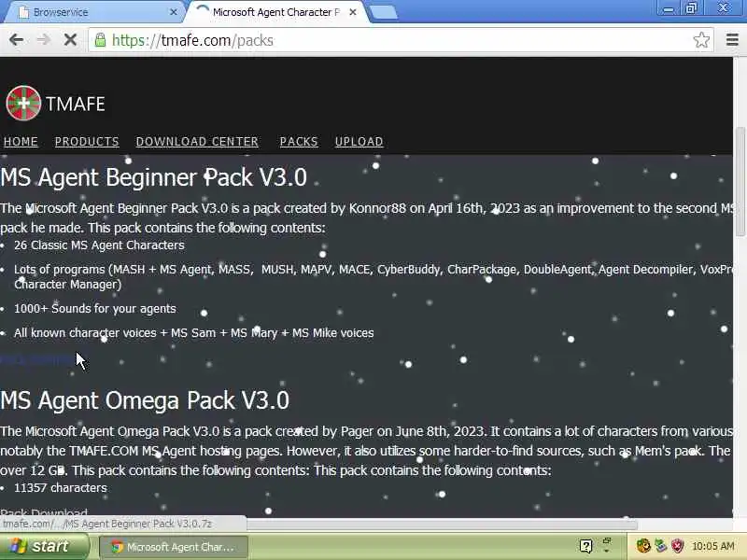Open the PACKS nav link
The image size is (747, 560).
[x=299, y=142]
